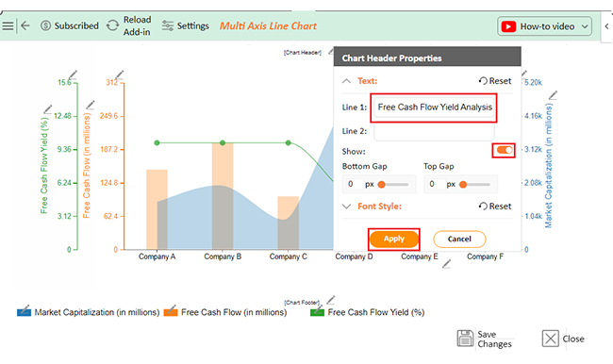The height and width of the screenshot is (364, 613).
Task: Click Reload Add-in text
Action: [x=137, y=25]
